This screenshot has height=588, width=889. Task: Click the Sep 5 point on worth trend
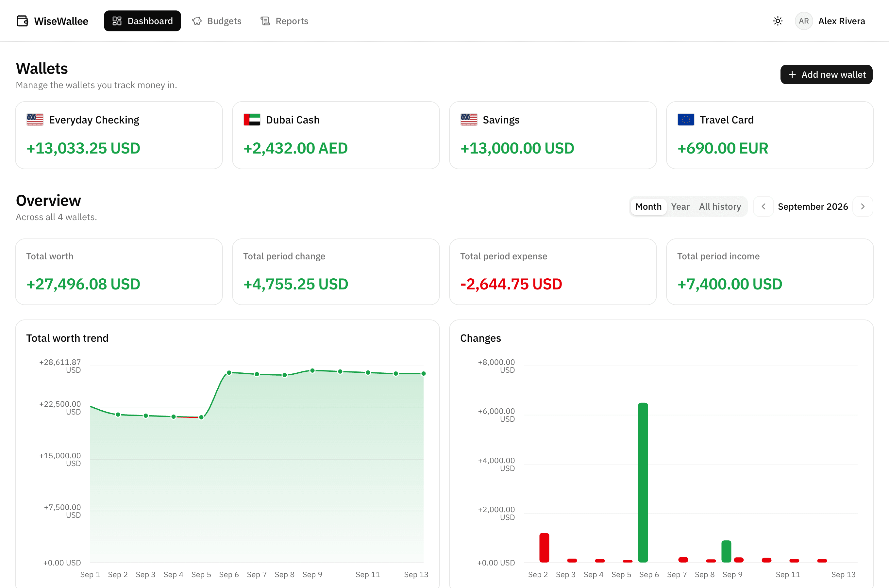tap(201, 417)
